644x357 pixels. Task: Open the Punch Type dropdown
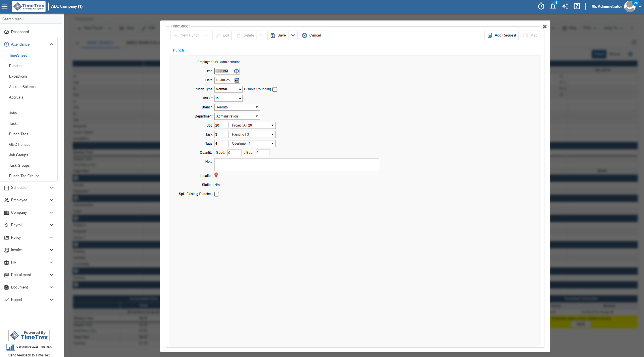(x=228, y=89)
